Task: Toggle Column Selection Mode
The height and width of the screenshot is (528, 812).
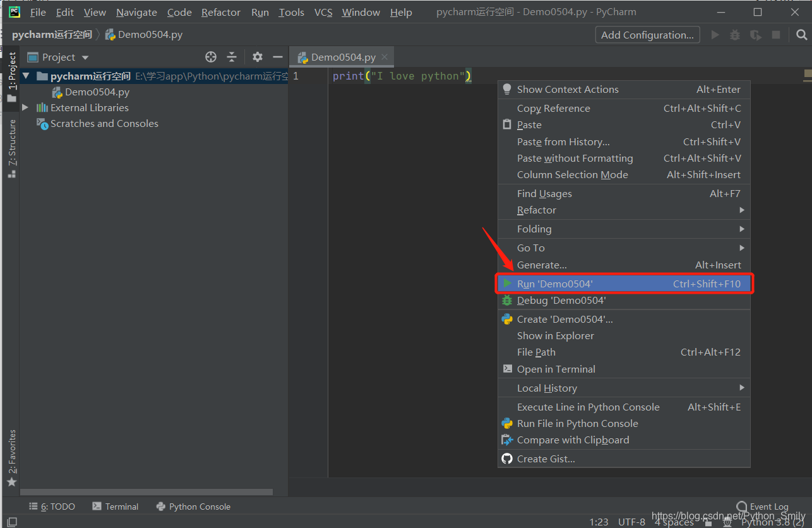Action: [624, 174]
